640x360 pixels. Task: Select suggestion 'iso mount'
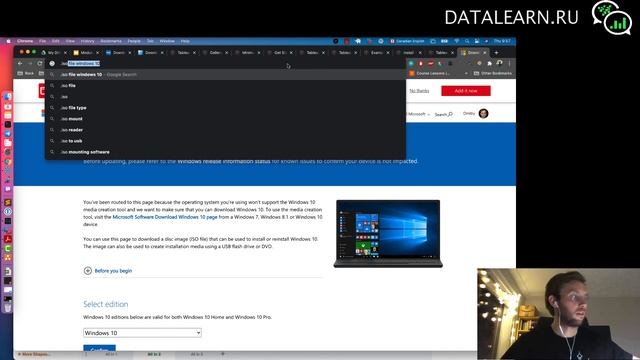click(x=225, y=119)
